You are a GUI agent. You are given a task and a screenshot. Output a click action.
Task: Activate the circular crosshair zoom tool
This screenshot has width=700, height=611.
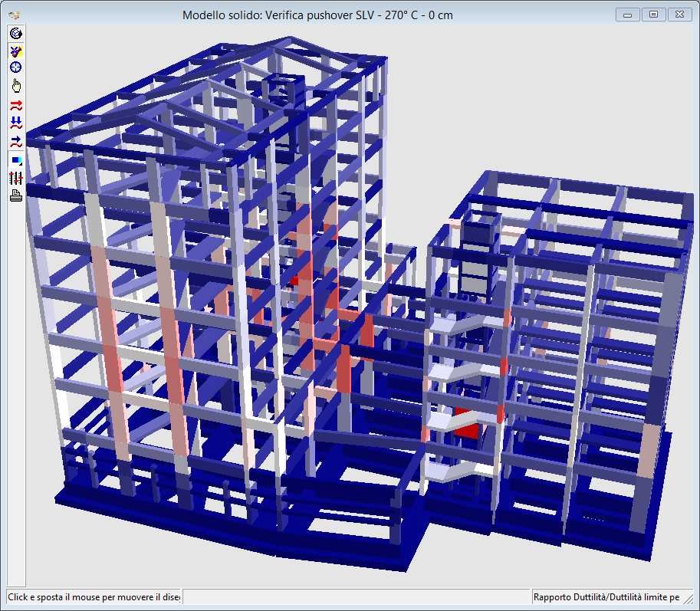pyautogui.click(x=15, y=67)
